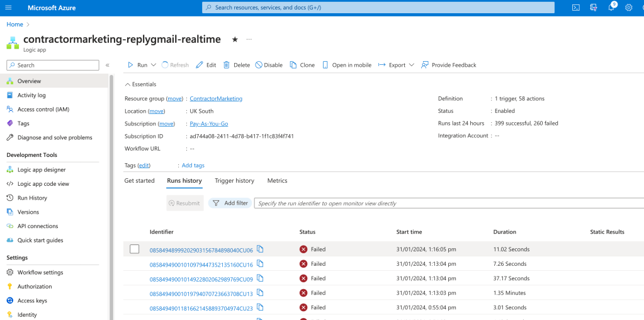This screenshot has height=320, width=644.
Task: Click the Refresh toolbar button
Action: coord(175,65)
